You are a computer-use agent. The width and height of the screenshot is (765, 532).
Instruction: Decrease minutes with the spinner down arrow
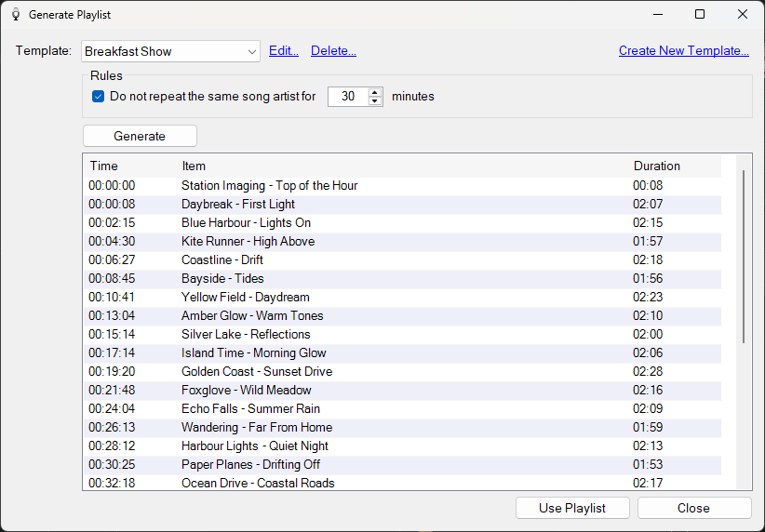tap(375, 101)
